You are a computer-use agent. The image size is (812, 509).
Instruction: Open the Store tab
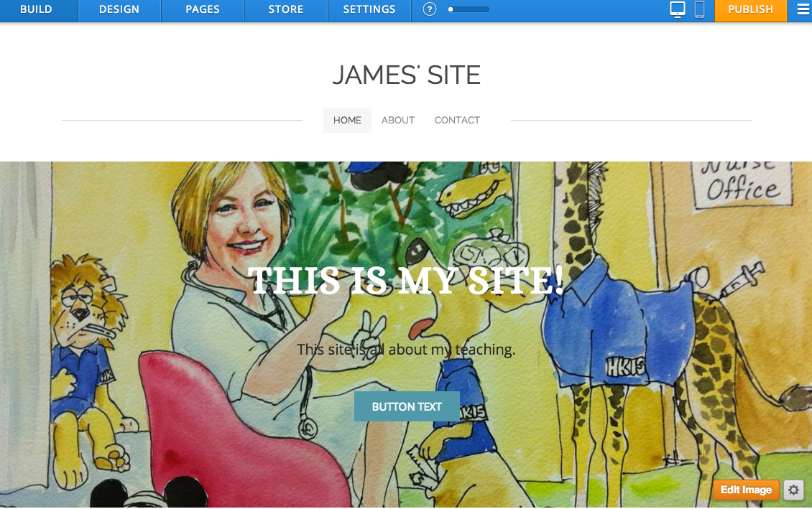coord(286,10)
